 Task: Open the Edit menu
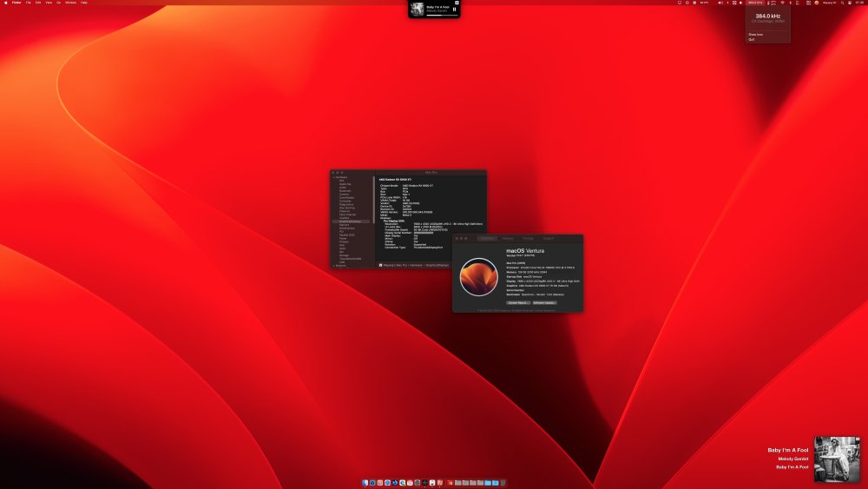pyautogui.click(x=38, y=3)
